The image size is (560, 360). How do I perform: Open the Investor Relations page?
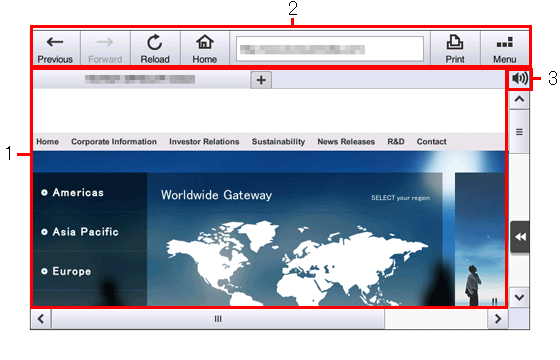tap(204, 142)
